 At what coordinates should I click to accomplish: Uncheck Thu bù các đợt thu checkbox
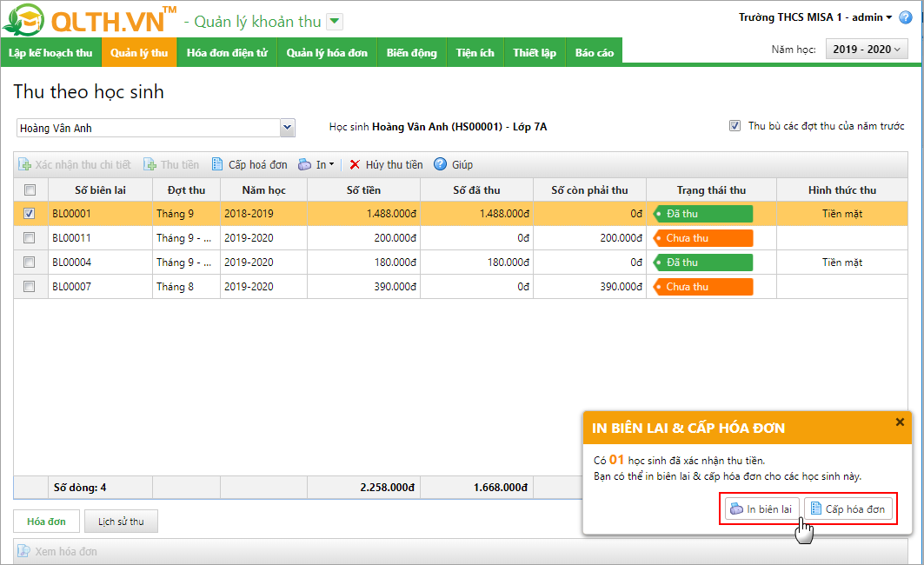pos(735,126)
